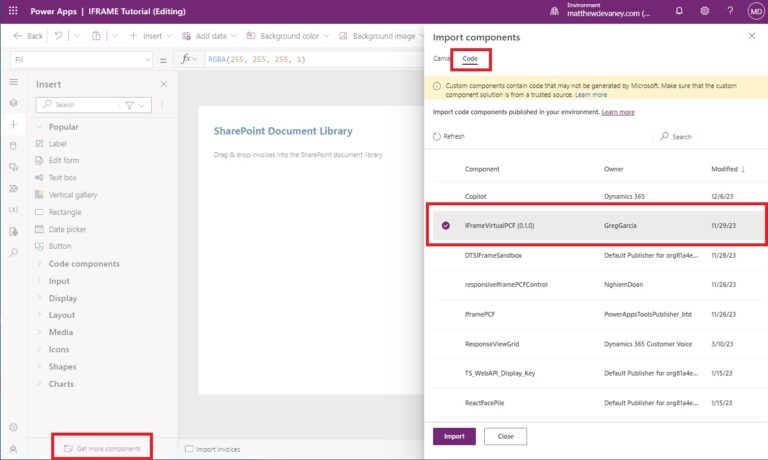Screen dimensions: 768x460
Task: Collapse the Popular category
Action: pos(63,127)
